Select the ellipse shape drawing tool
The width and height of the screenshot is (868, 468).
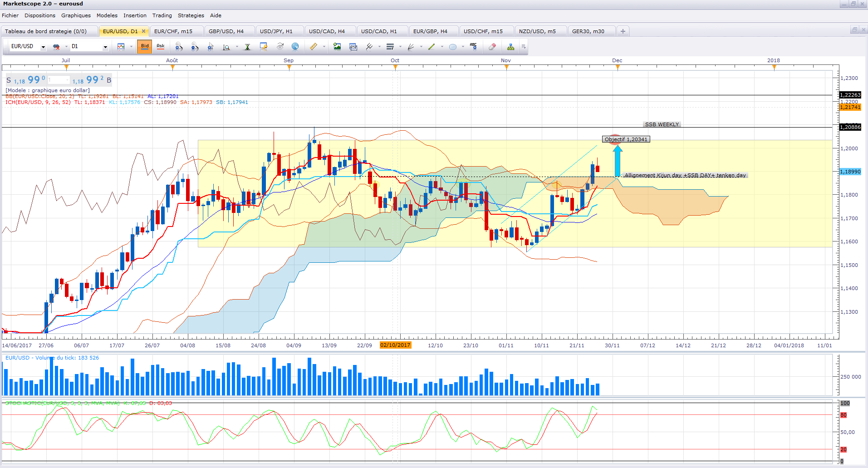[452, 46]
